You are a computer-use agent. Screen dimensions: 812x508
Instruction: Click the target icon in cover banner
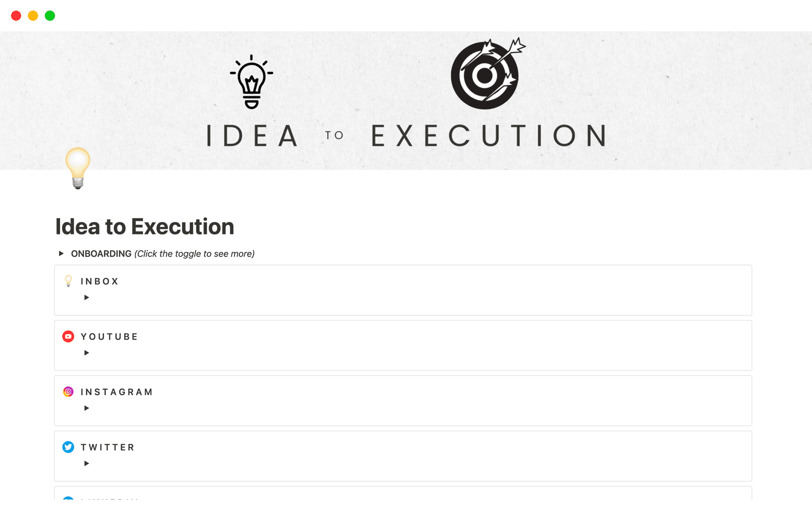click(486, 74)
